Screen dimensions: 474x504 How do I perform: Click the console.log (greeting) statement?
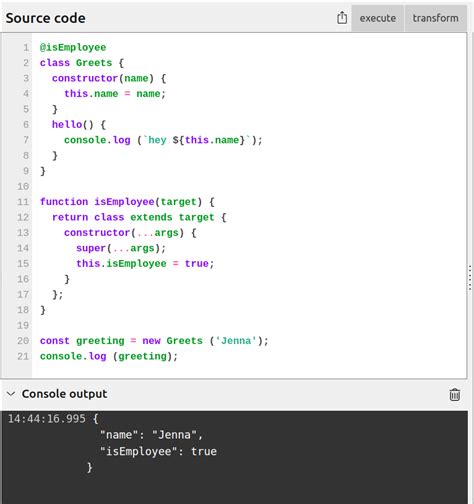click(109, 356)
